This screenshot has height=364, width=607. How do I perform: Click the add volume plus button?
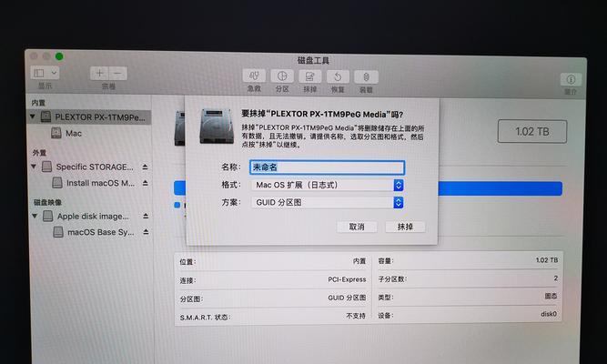99,73
